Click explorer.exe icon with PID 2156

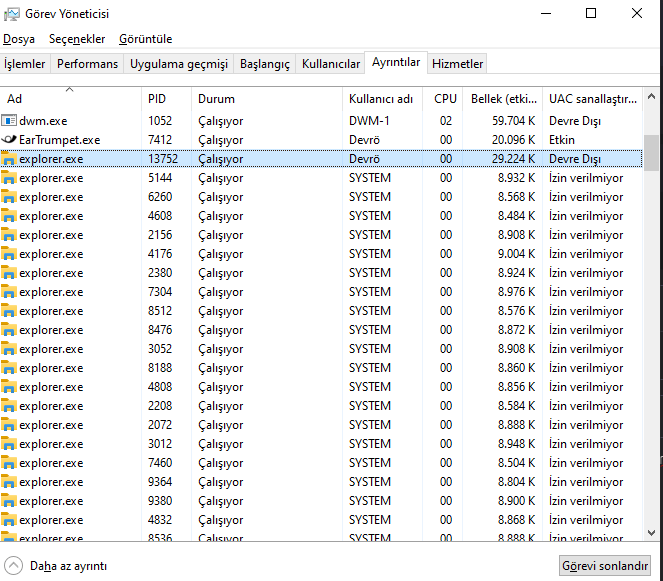tap(9, 235)
